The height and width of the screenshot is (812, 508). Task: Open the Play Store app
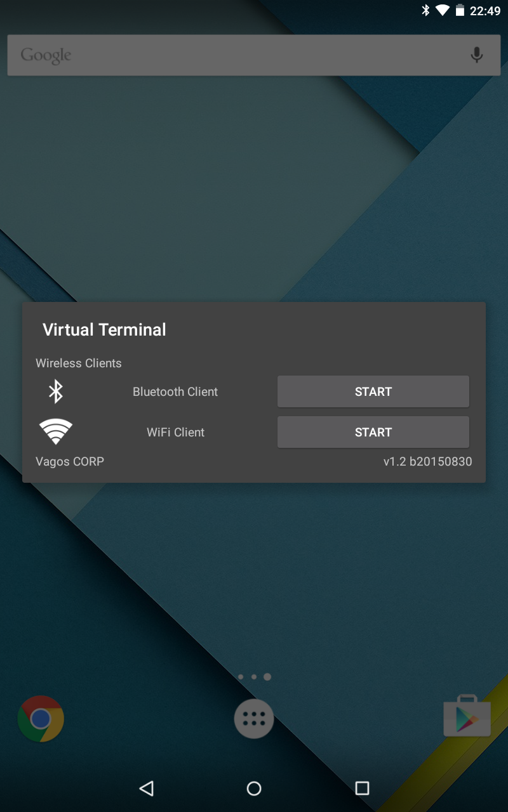click(x=467, y=717)
